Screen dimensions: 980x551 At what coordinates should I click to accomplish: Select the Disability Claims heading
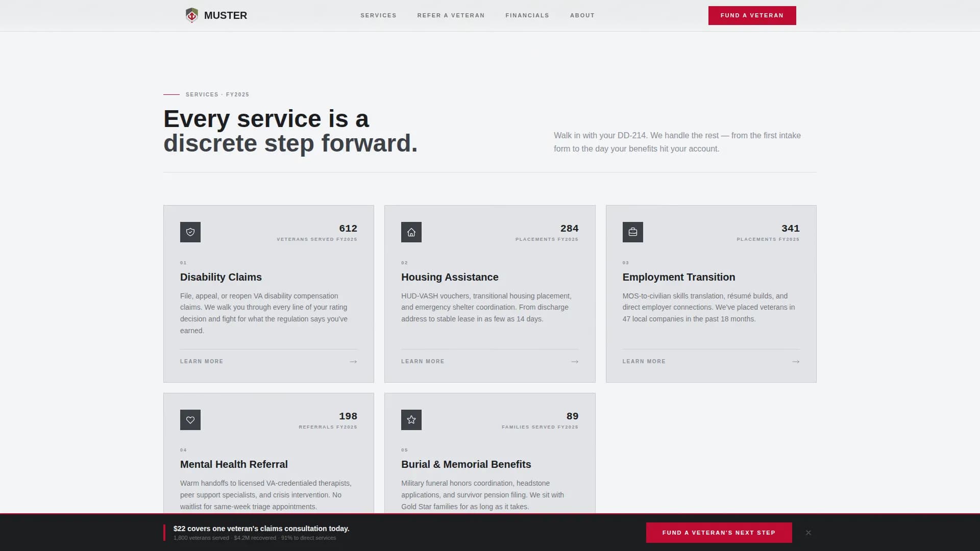[221, 277]
